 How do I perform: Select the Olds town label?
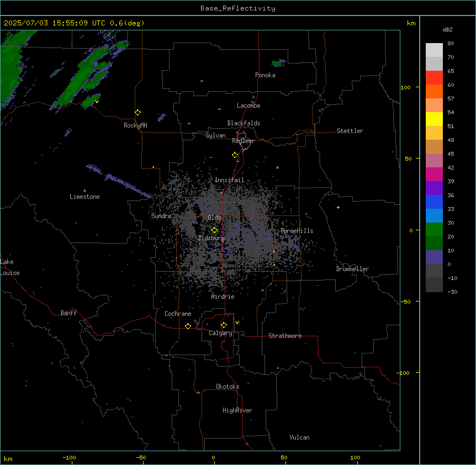pos(214,218)
